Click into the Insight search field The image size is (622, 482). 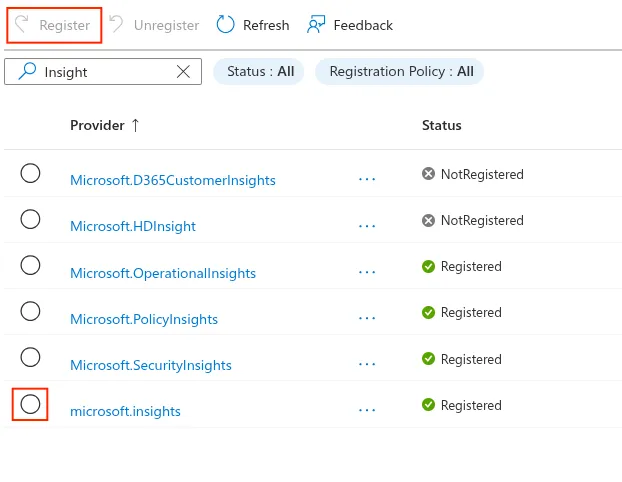[103, 72]
